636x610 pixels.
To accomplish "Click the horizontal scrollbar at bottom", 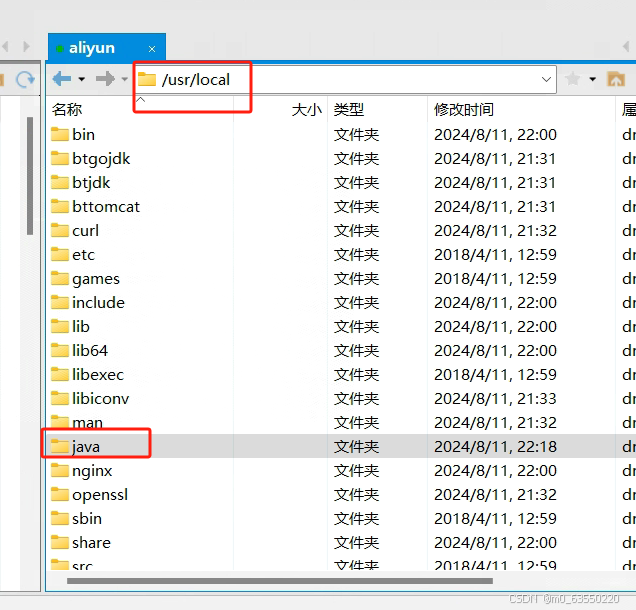I will click(x=280, y=580).
